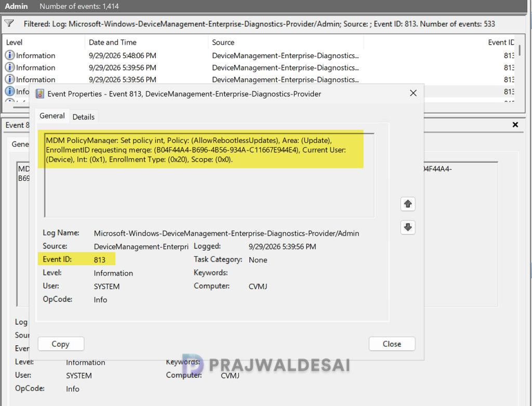Click the OpCode value Info in dialog
The height and width of the screenshot is (406, 532).
pos(100,300)
